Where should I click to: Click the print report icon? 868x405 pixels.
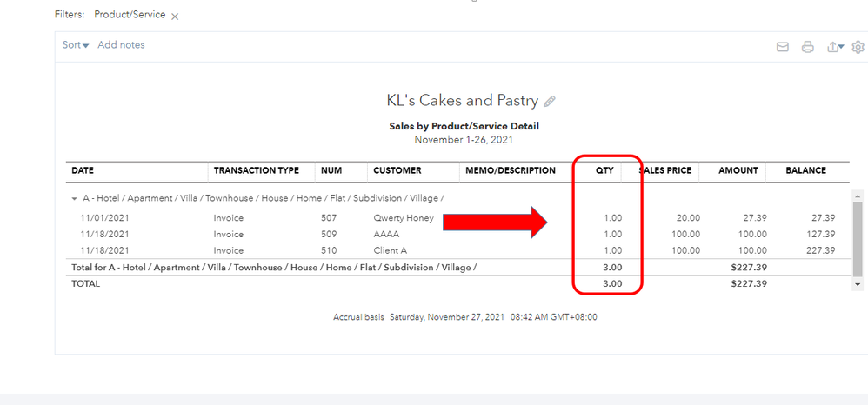click(x=807, y=47)
